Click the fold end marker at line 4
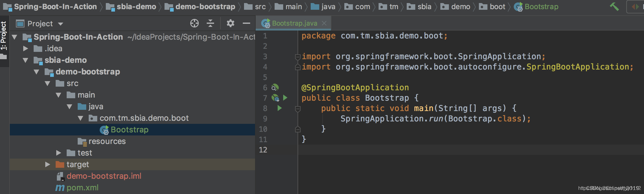 tap(298, 67)
